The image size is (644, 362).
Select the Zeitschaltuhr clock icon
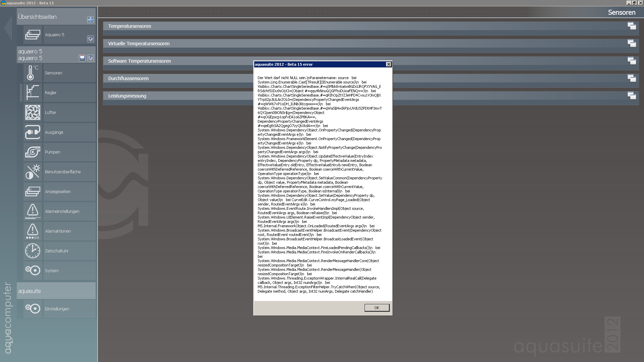(x=33, y=251)
